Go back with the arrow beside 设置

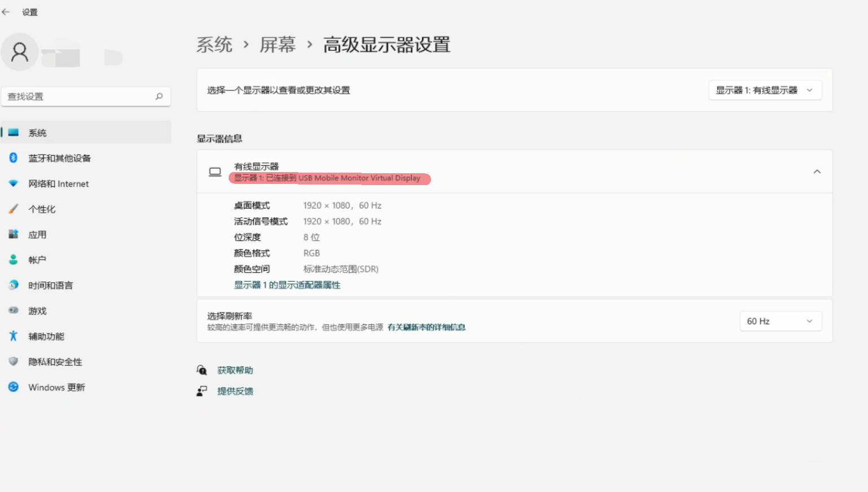point(6,12)
